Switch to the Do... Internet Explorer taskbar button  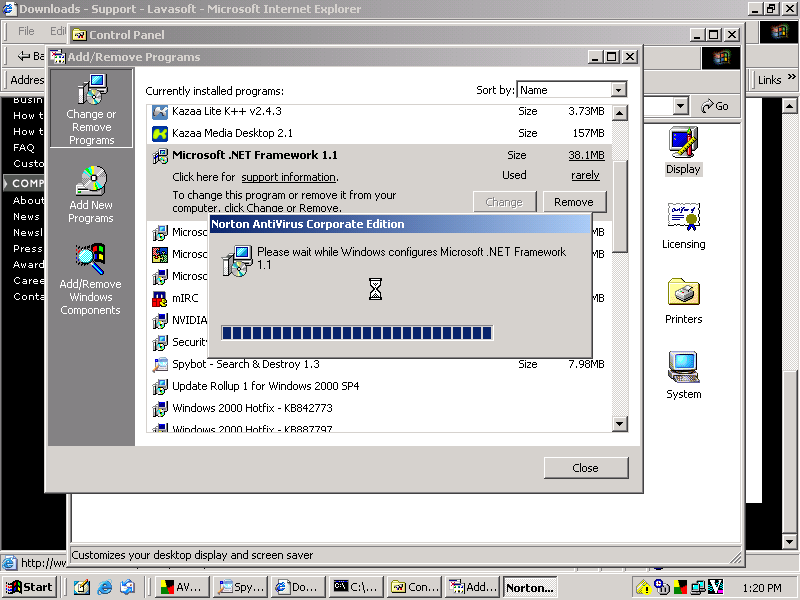tap(298, 587)
